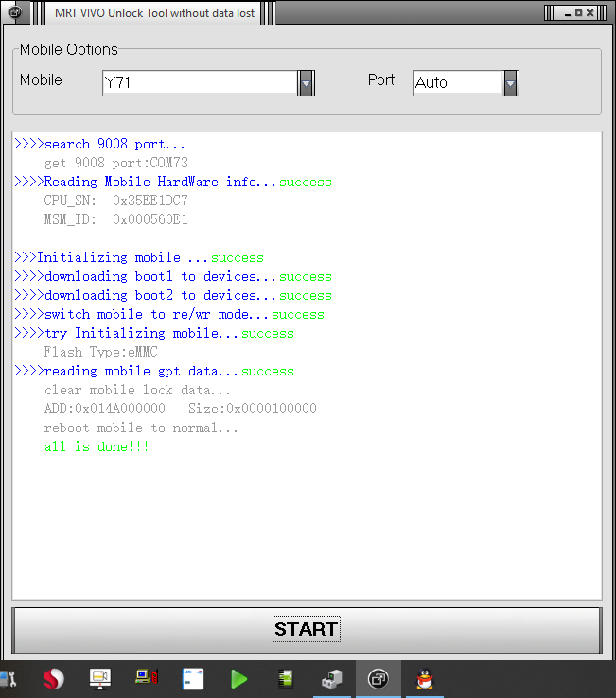
Task: Maximize the MRT VIVO Unlock Tool window
Action: [x=578, y=13]
